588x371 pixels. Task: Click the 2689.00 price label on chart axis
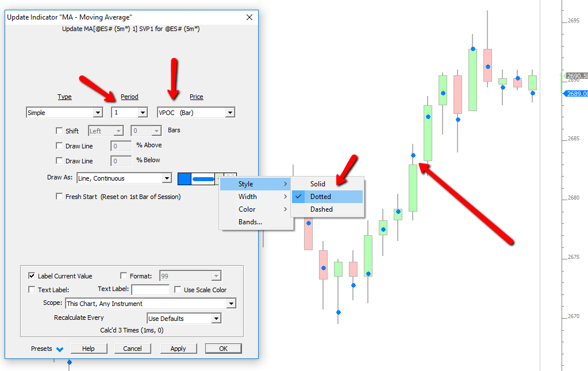[577, 94]
